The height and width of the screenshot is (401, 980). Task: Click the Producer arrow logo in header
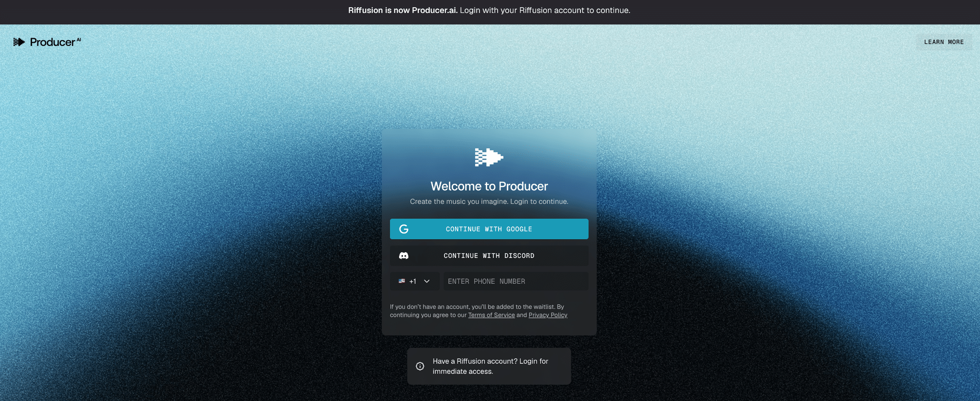(19, 42)
